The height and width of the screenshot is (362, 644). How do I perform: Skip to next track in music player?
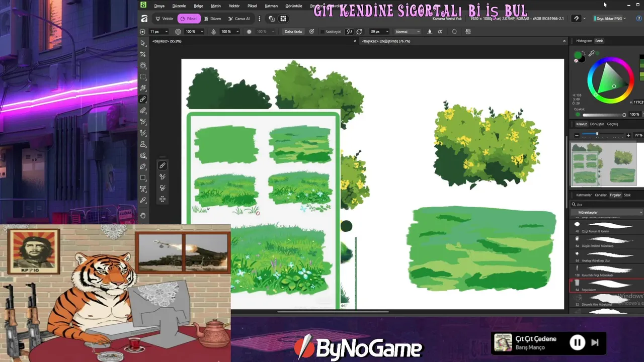[x=595, y=342]
